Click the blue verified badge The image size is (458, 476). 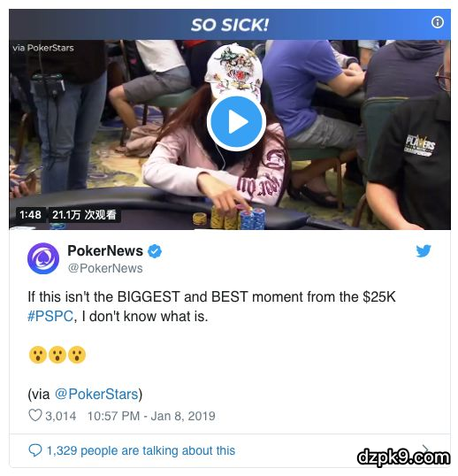click(155, 251)
